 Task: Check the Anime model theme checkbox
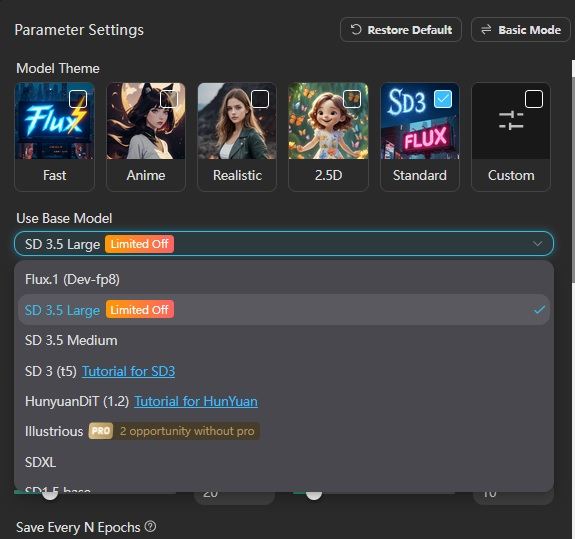169,99
